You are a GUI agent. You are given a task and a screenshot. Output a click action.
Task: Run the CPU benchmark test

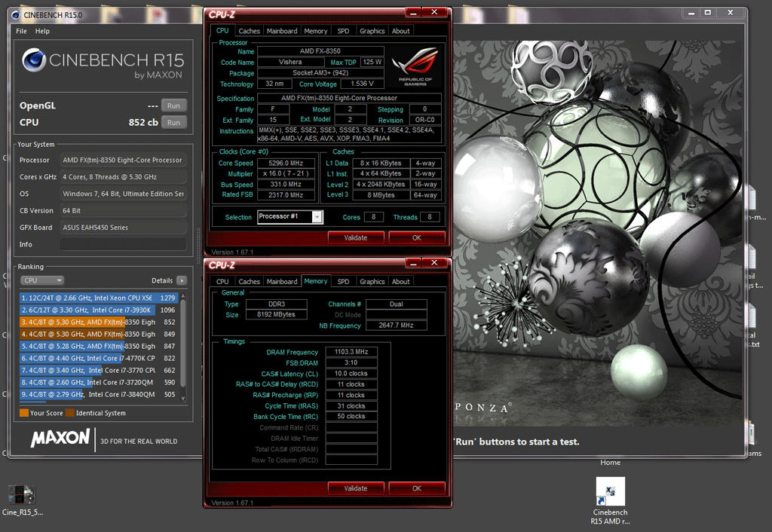tap(173, 123)
